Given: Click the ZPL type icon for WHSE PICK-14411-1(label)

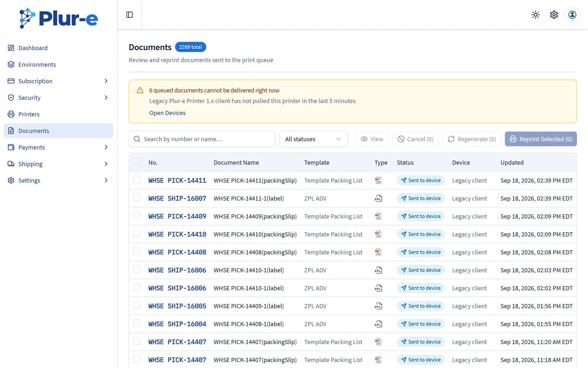Looking at the screenshot, I should click(378, 198).
